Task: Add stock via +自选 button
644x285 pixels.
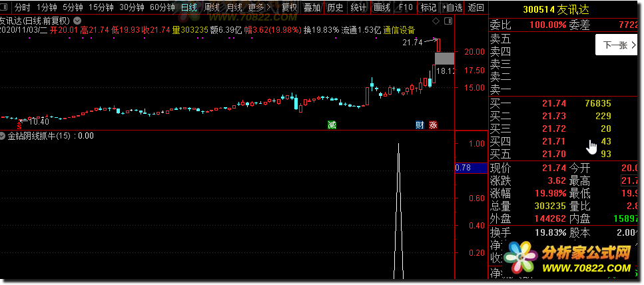Action: 452,7
